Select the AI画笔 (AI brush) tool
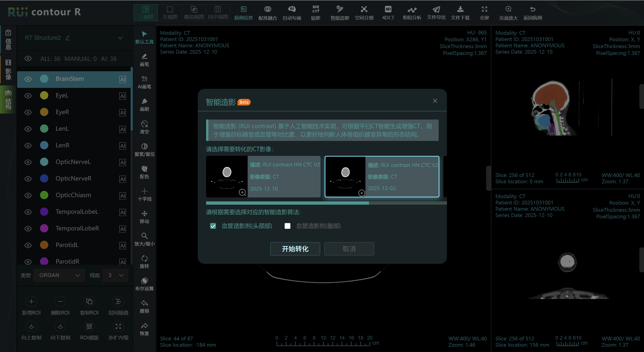 pos(144,82)
